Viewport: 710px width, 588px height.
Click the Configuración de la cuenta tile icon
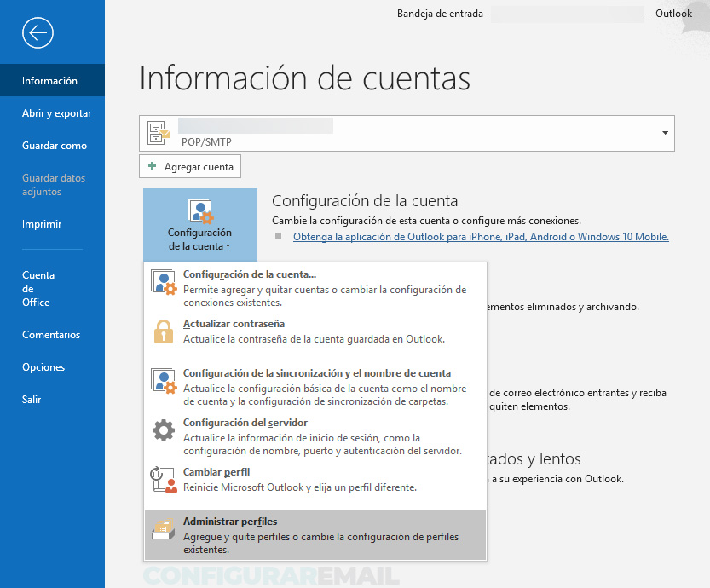200,211
